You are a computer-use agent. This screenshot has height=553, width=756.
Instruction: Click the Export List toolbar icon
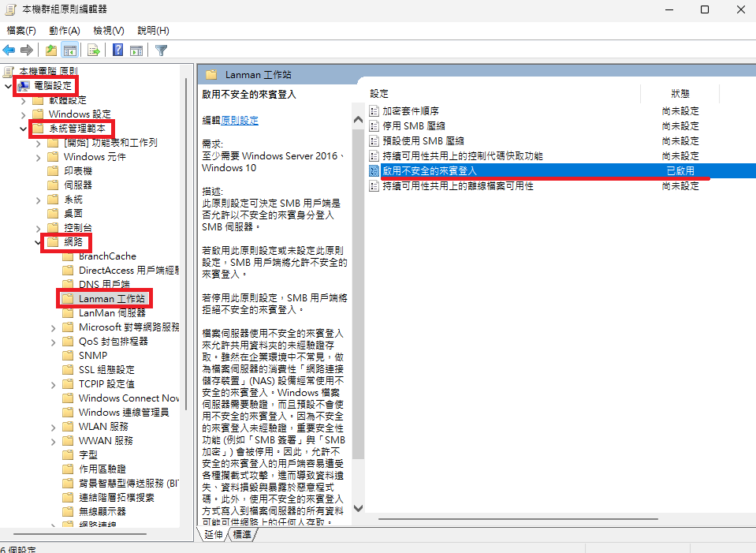click(93, 50)
